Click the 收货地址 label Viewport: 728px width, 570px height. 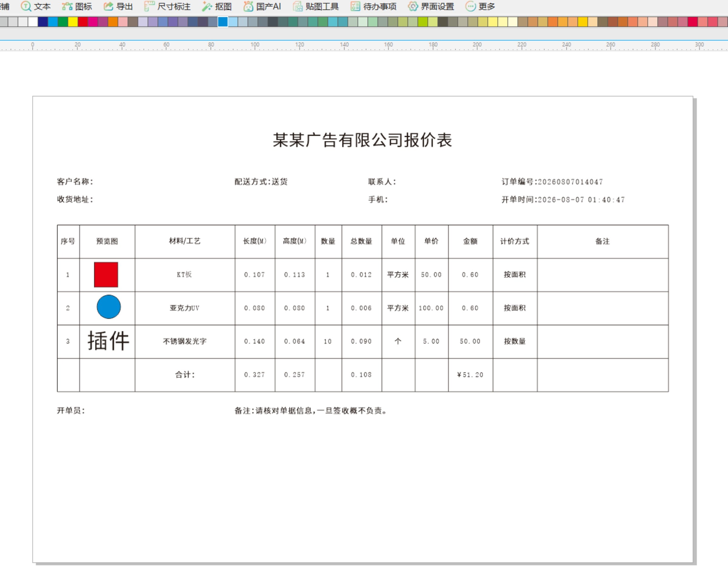(x=75, y=200)
